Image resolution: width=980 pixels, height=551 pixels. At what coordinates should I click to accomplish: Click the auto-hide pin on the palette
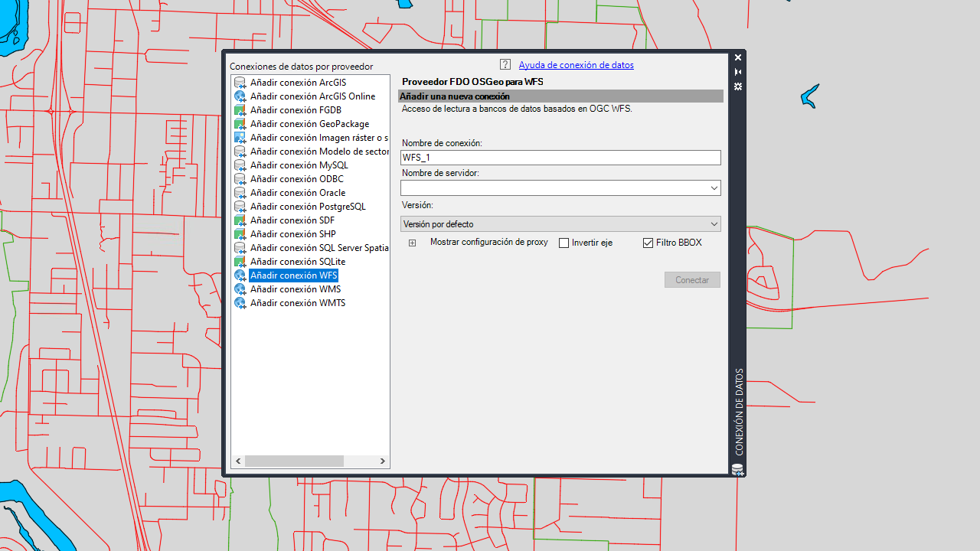(737, 71)
